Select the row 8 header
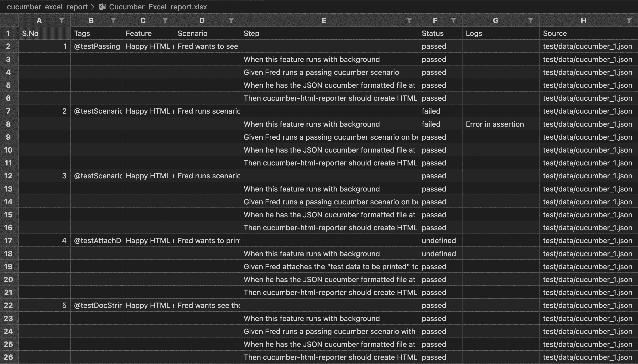Screen dimensions: 638x364 tap(8, 124)
